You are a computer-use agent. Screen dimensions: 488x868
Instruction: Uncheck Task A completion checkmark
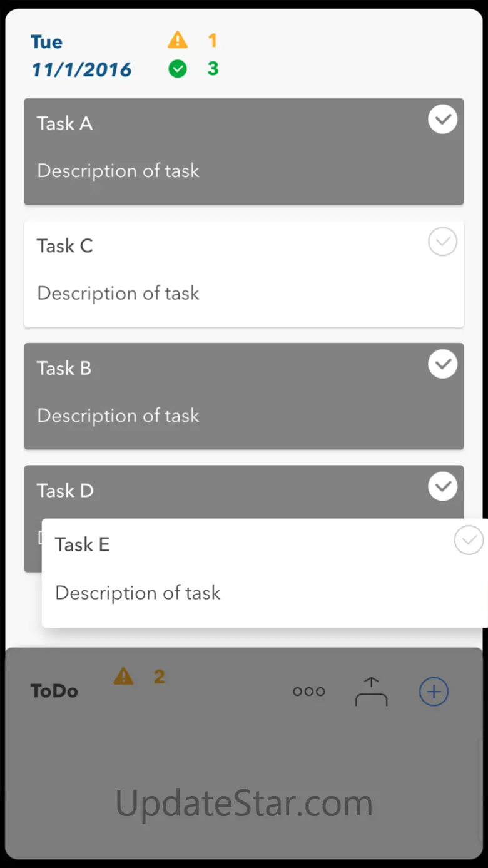pyautogui.click(x=442, y=120)
